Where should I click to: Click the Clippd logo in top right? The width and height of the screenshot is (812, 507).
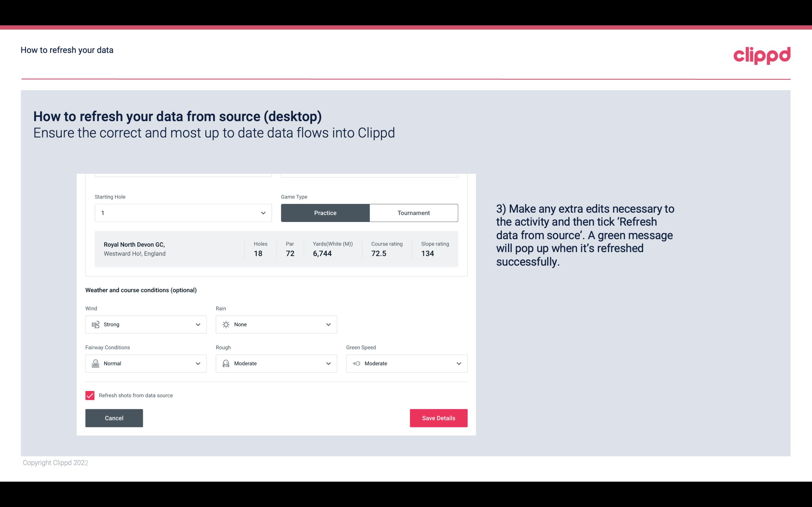tap(762, 54)
